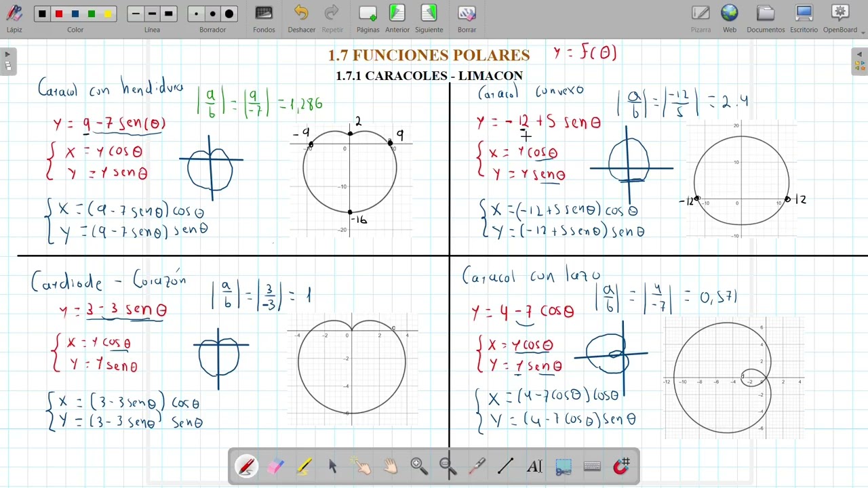Viewport: 868px width, 488px height.
Task: Select the eraser tool in bottom palette
Action: (x=275, y=466)
